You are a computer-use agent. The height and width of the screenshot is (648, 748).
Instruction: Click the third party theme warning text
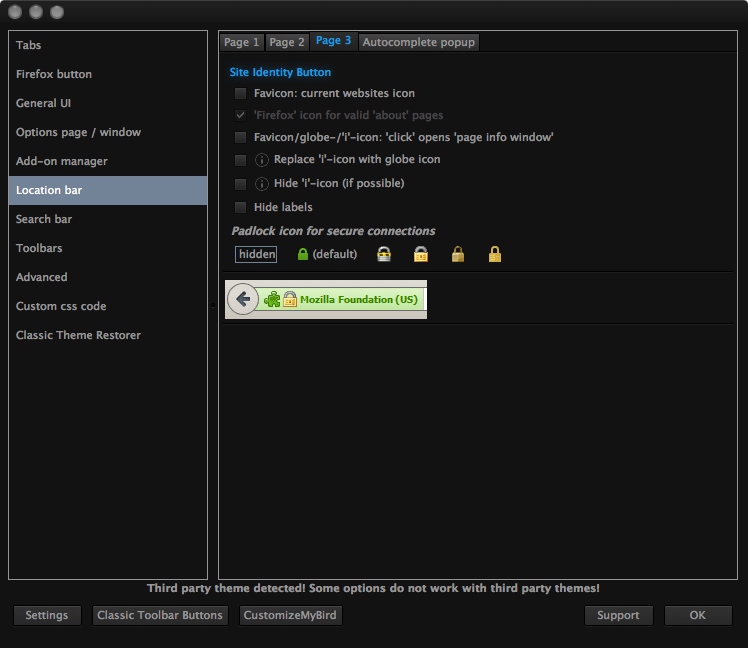tap(373, 588)
